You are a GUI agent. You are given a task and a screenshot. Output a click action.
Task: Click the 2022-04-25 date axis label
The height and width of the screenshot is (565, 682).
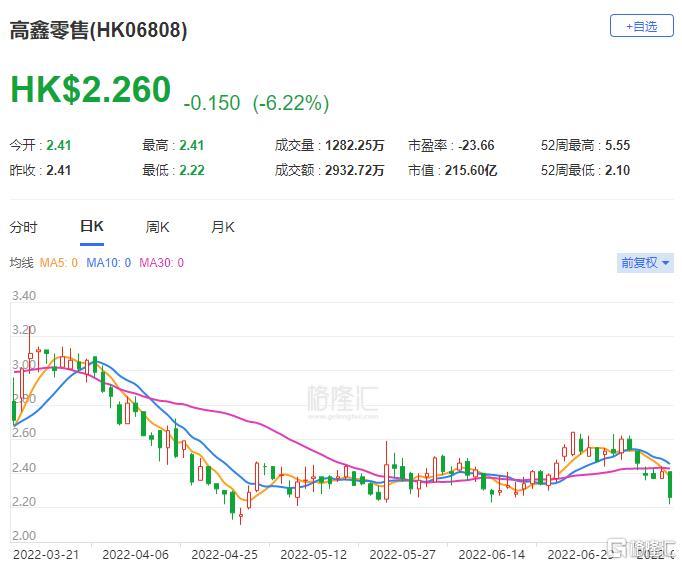[224, 555]
